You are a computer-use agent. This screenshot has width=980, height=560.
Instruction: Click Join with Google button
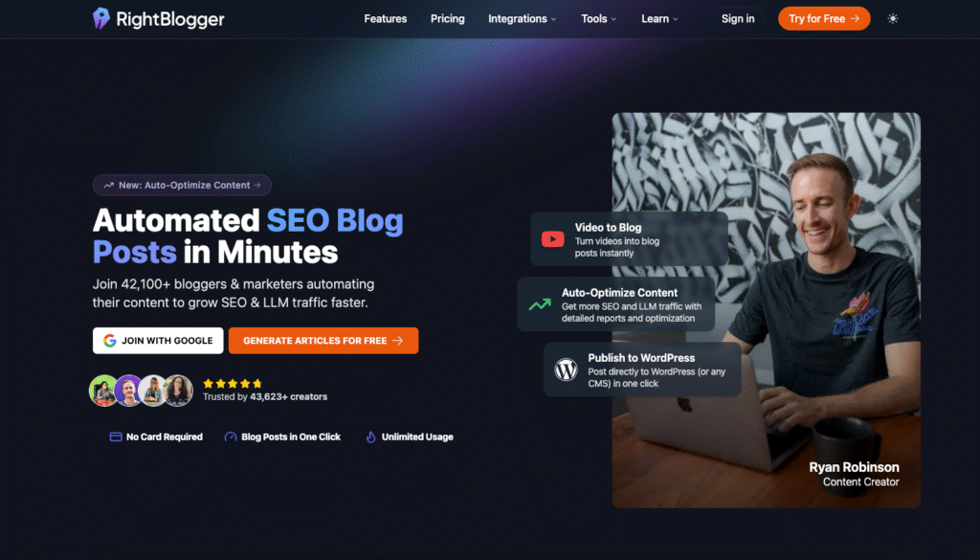click(158, 341)
